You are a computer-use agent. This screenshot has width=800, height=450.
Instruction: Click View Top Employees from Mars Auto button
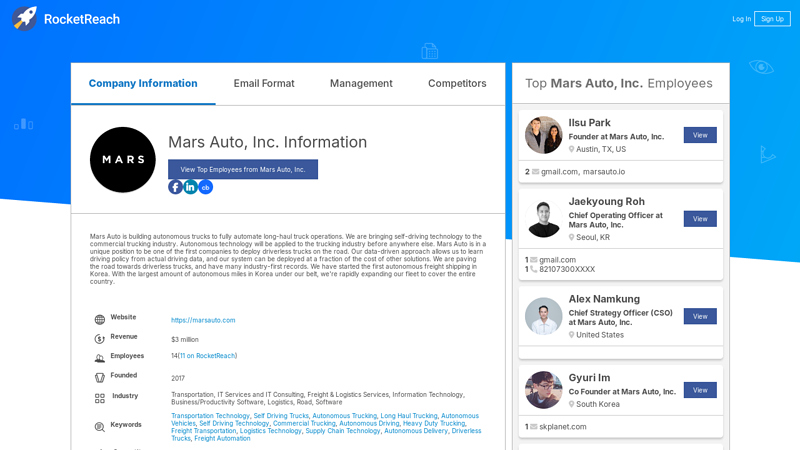(x=243, y=169)
